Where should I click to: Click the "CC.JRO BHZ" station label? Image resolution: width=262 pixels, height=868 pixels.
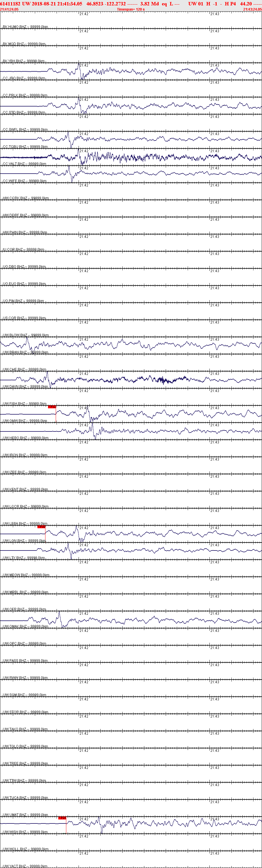point(13,78)
